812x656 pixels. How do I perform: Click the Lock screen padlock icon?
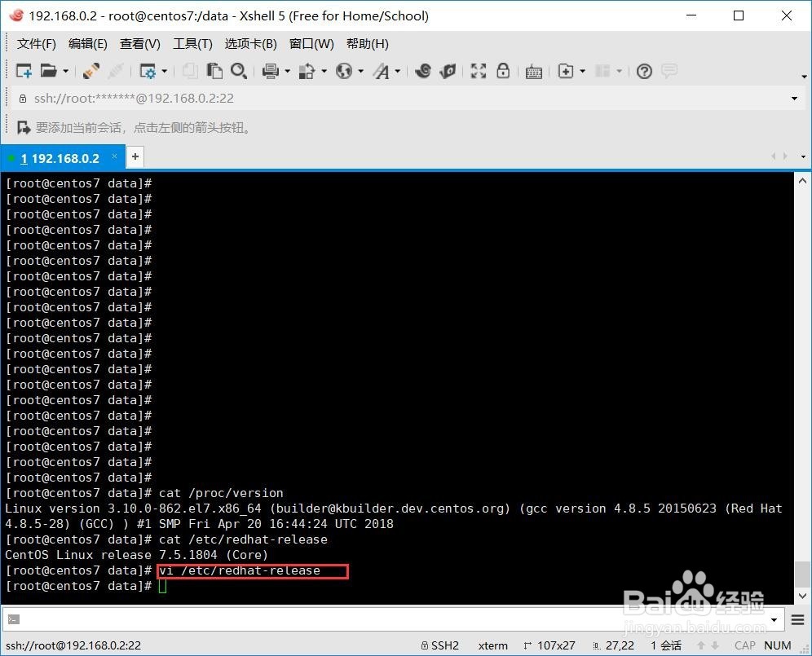pos(503,70)
